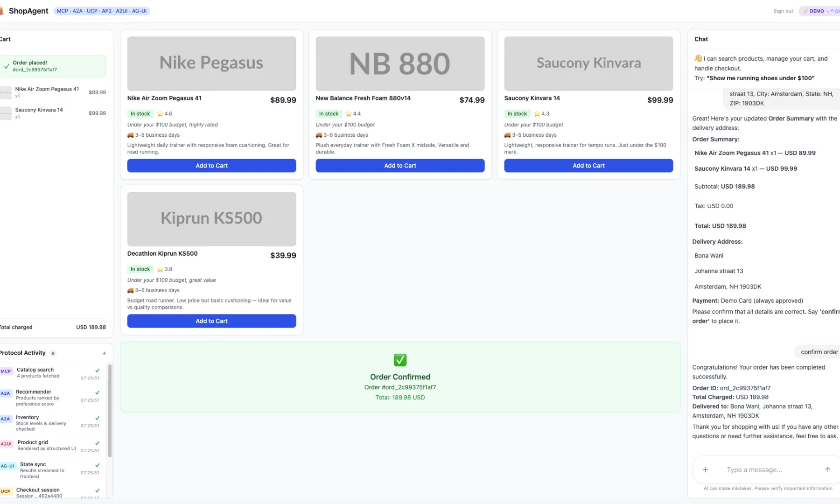
Task: Click the DEMO badge in header
Action: point(820,11)
